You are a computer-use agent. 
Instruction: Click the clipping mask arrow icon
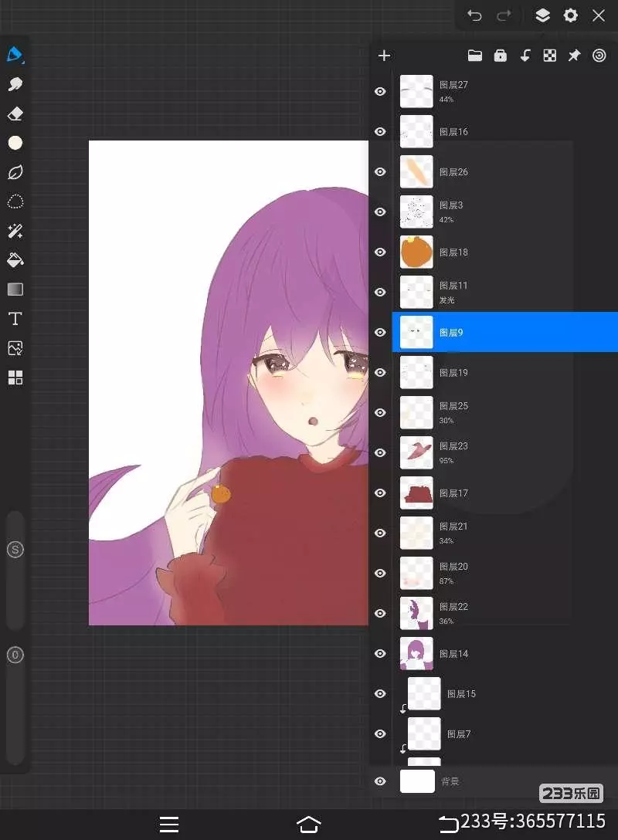pyautogui.click(x=525, y=56)
